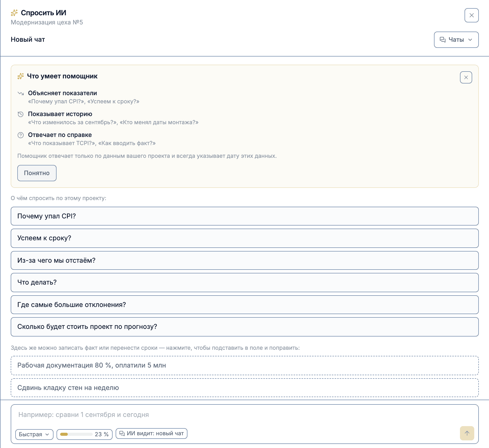Image resolution: width=489 pixels, height=448 pixels.
Task: Click the ИИ видит: новый чат chip
Action: [x=151, y=433]
